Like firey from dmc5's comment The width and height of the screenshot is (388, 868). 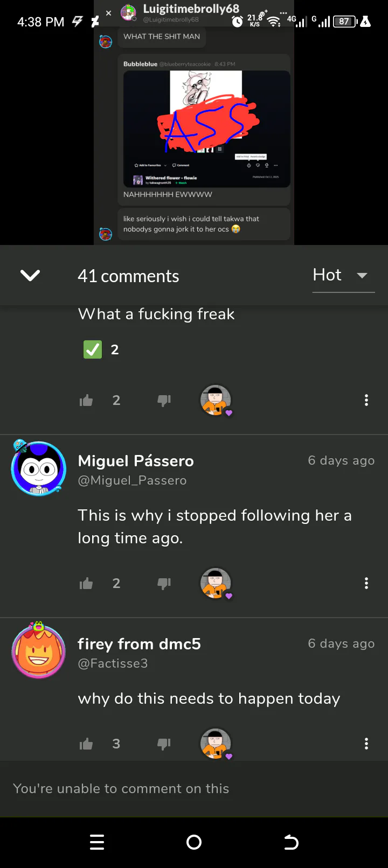86,744
